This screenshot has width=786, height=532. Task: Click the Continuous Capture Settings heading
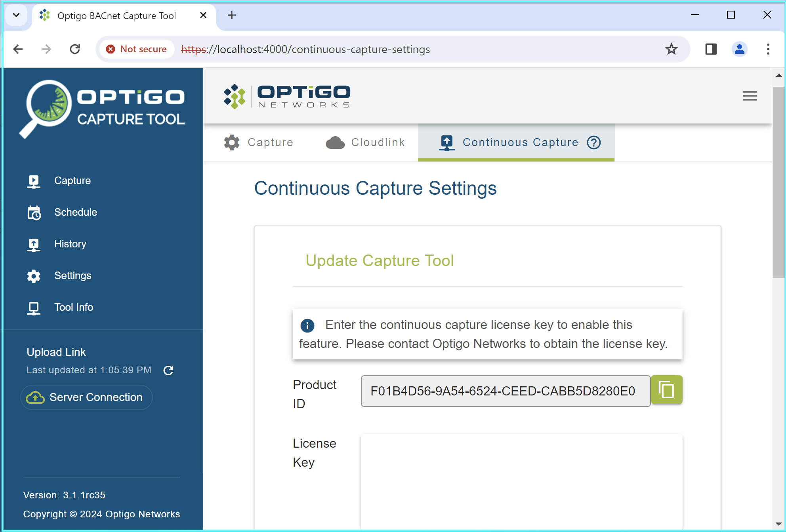point(375,188)
